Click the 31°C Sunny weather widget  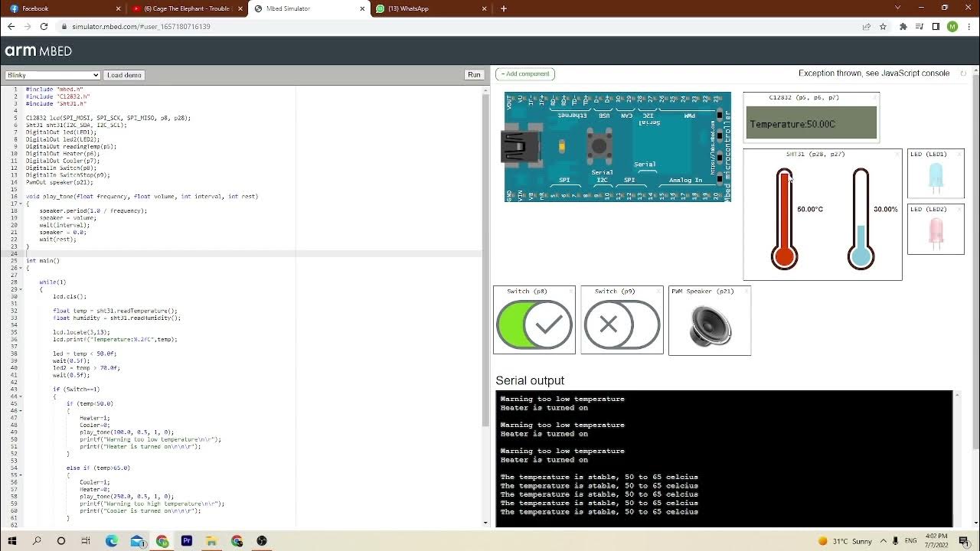click(x=844, y=541)
